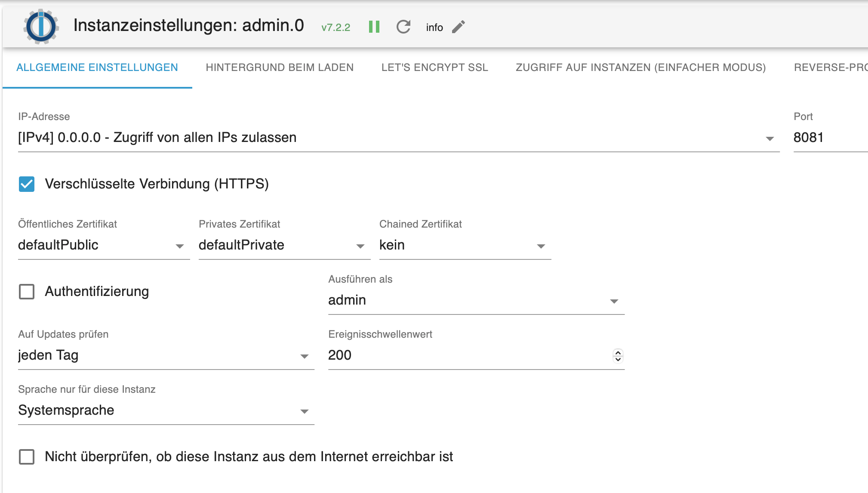Image resolution: width=868 pixels, height=493 pixels.
Task: Uncheck Verschlüsselte Verbindung (HTTPS) checkbox
Action: (27, 184)
